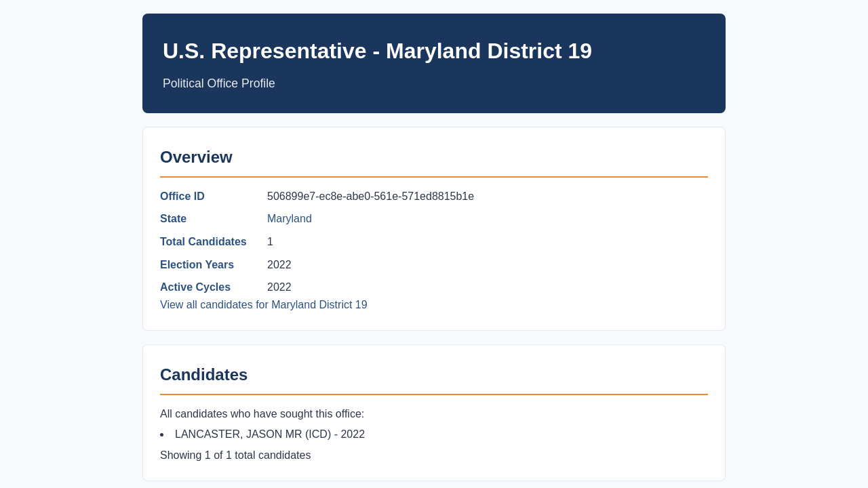Select the 'All candidates who have sought' text

[262, 414]
